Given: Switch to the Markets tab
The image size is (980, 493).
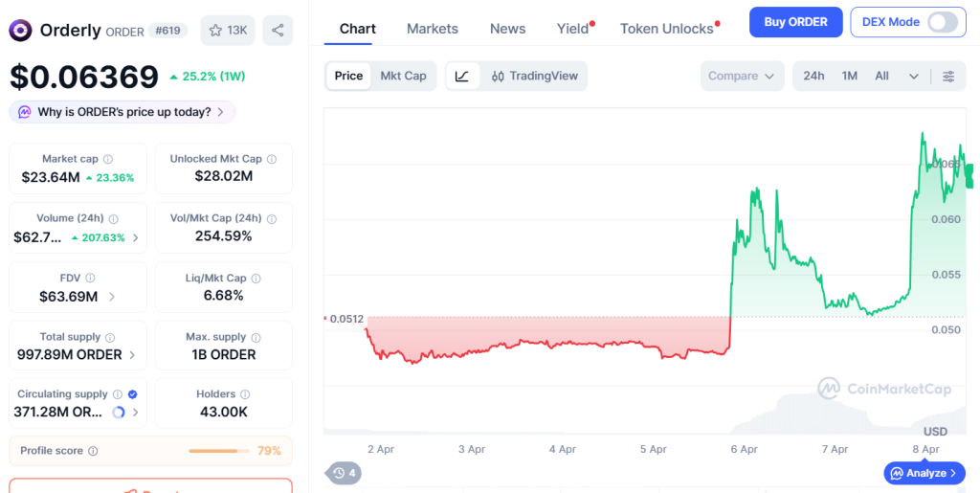Looking at the screenshot, I should point(433,29).
